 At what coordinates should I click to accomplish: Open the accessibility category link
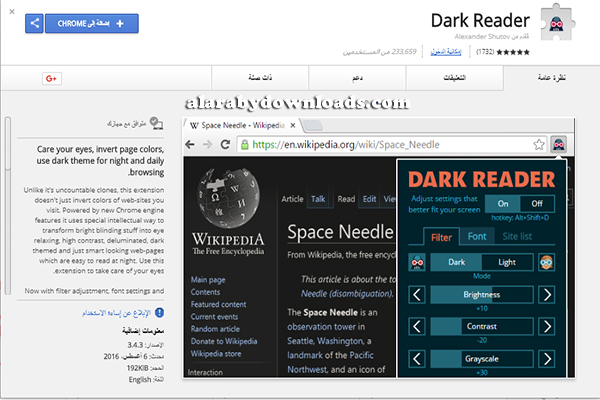point(446,52)
